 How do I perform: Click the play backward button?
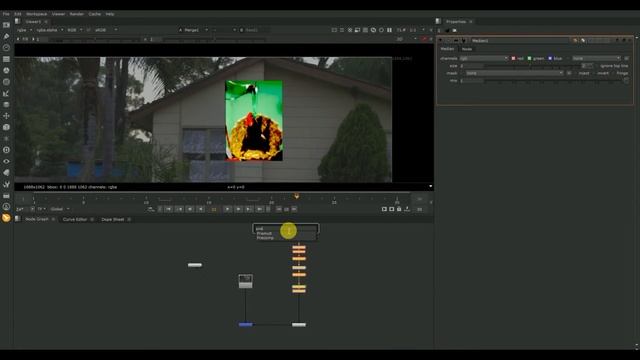pyautogui.click(x=200, y=209)
